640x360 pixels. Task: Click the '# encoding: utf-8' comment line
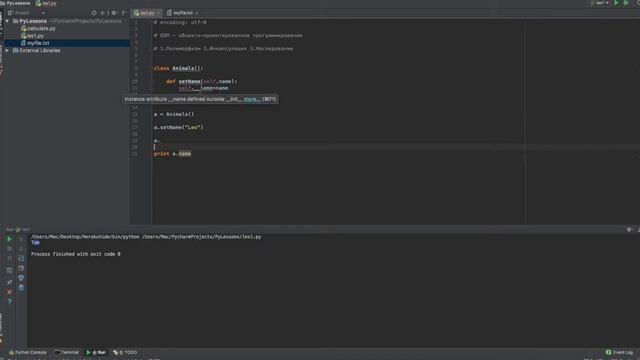180,22
